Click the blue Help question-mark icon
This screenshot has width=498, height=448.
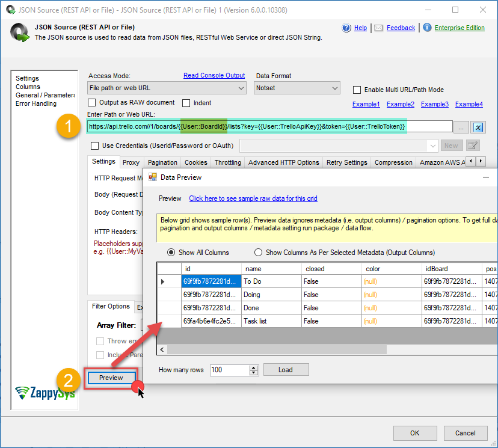tap(346, 28)
